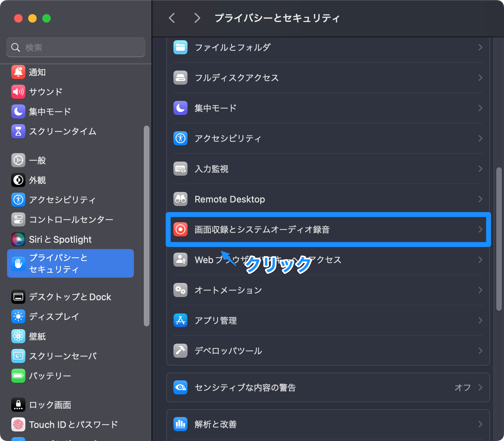Click the main pane scrollbar
The width and height of the screenshot is (504, 441).
coord(499,239)
